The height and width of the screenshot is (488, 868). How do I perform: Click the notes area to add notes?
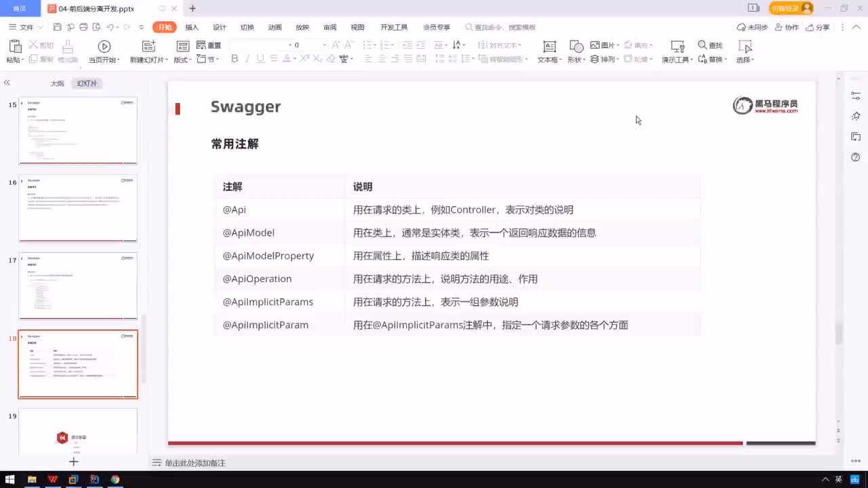pos(195,463)
